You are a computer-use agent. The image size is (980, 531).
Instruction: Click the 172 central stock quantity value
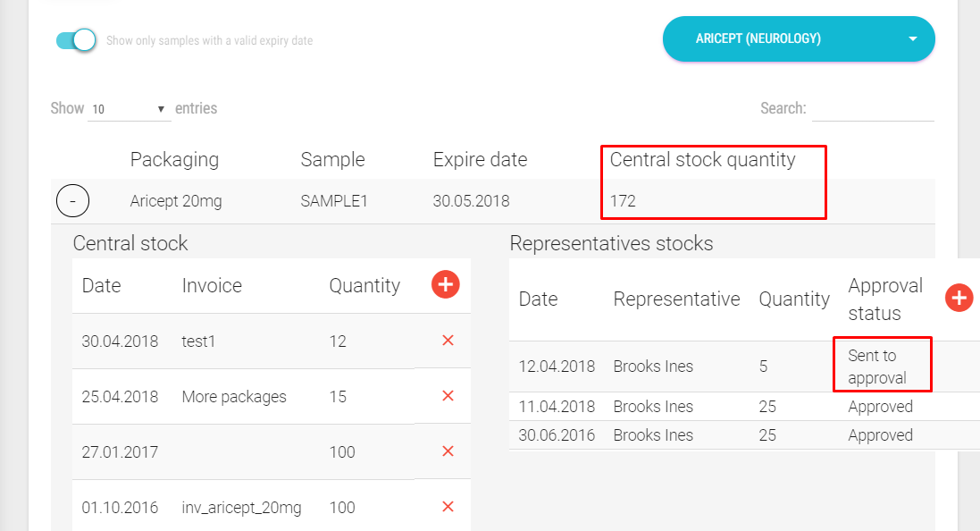623,201
